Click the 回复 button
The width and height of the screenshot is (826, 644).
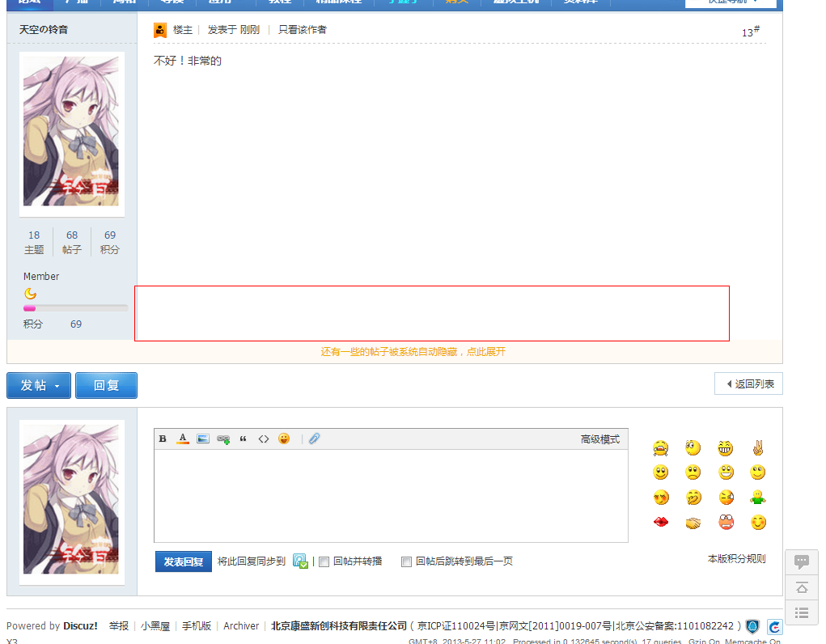[x=107, y=385]
